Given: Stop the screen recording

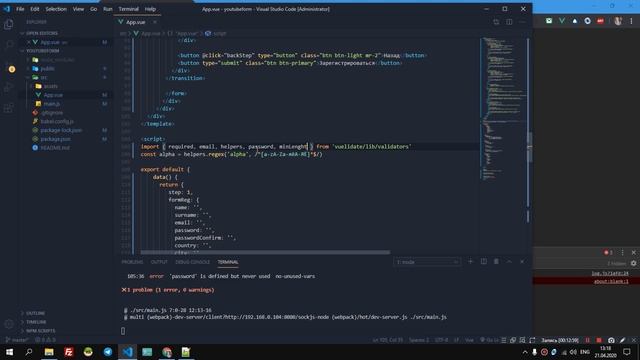Looking at the screenshot, I should [x=599, y=340].
